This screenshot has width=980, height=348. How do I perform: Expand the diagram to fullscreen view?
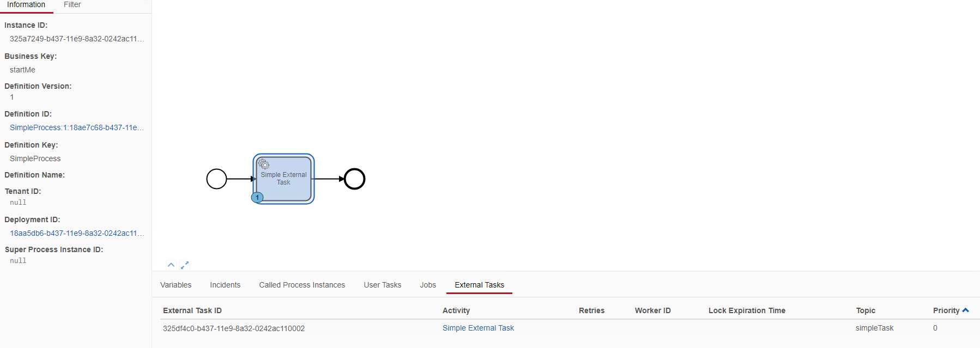click(185, 265)
